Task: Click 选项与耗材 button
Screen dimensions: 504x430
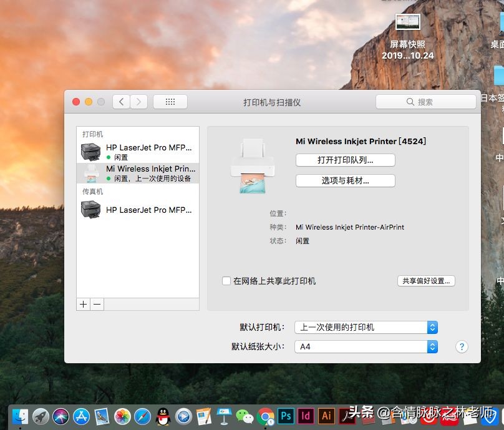Action: tap(345, 181)
